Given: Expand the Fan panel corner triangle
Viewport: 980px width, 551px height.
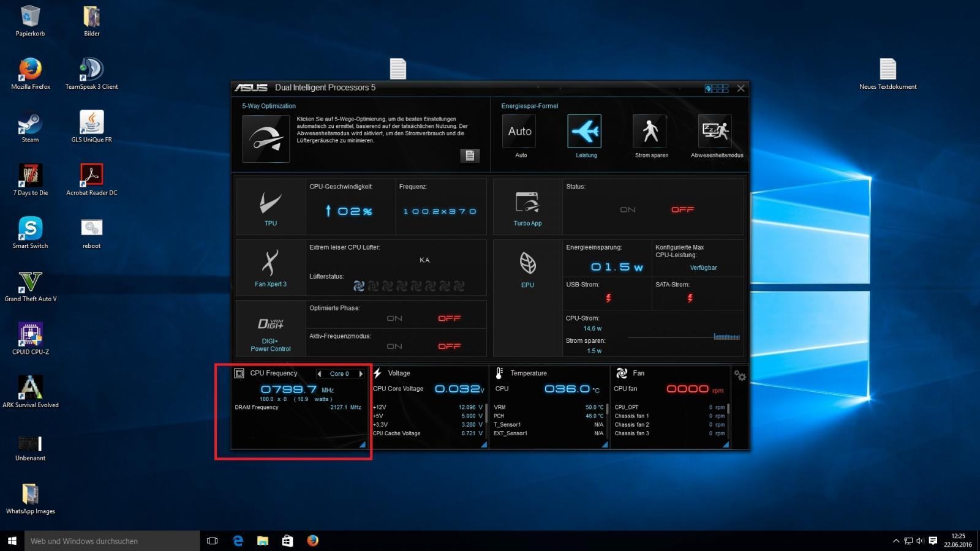Looking at the screenshot, I should pos(726,444).
